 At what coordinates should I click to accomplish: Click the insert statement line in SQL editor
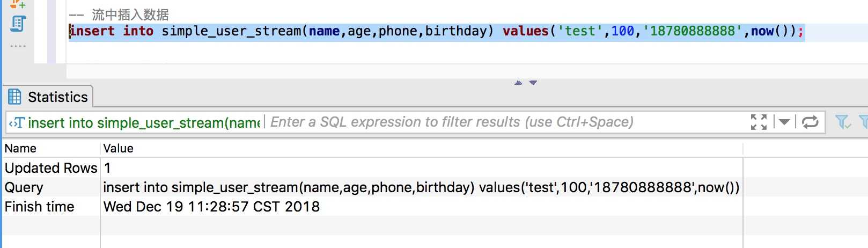point(437,31)
